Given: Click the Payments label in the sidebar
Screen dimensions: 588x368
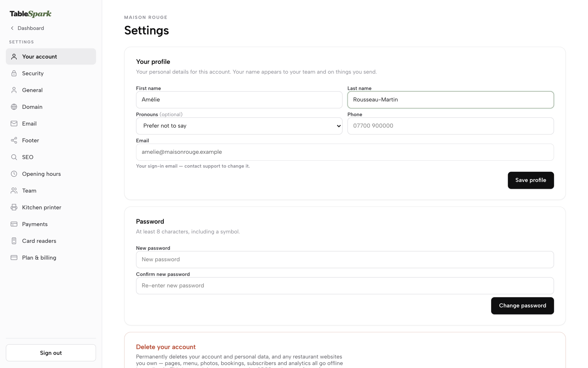Looking at the screenshot, I should (35, 224).
